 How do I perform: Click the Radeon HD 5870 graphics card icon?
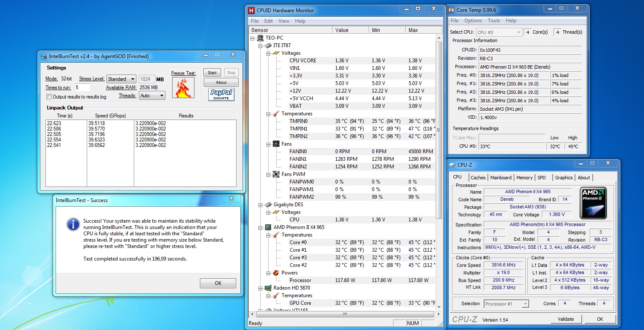click(x=268, y=288)
